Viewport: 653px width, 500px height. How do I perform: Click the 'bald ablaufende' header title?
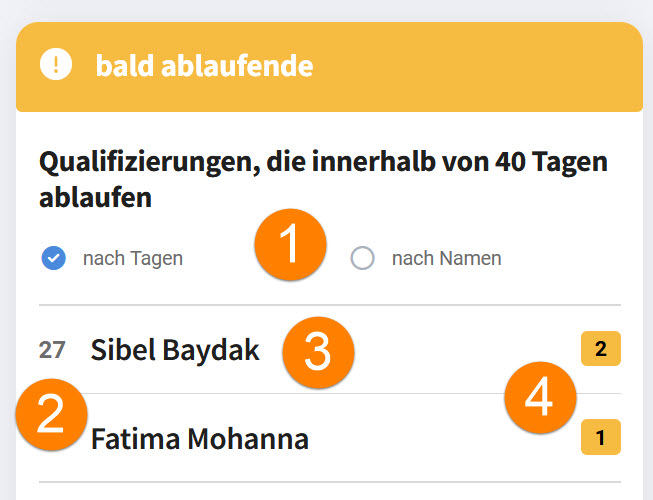tap(204, 66)
